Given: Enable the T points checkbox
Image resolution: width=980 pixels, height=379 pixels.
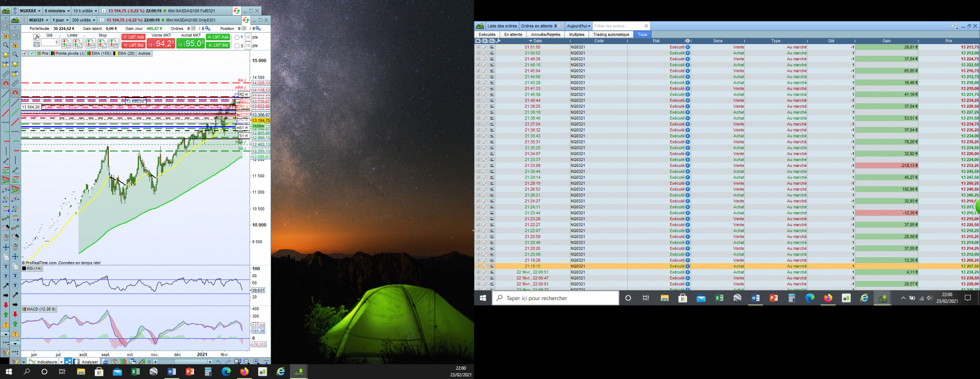Looking at the screenshot, I should pos(237,38).
